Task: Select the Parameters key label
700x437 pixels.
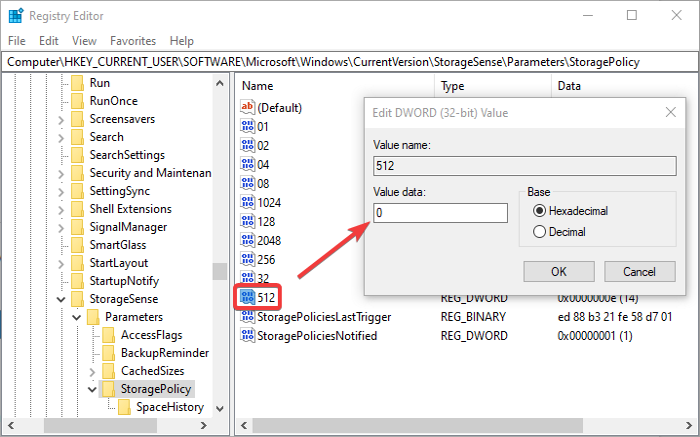Action: pyautogui.click(x=134, y=317)
